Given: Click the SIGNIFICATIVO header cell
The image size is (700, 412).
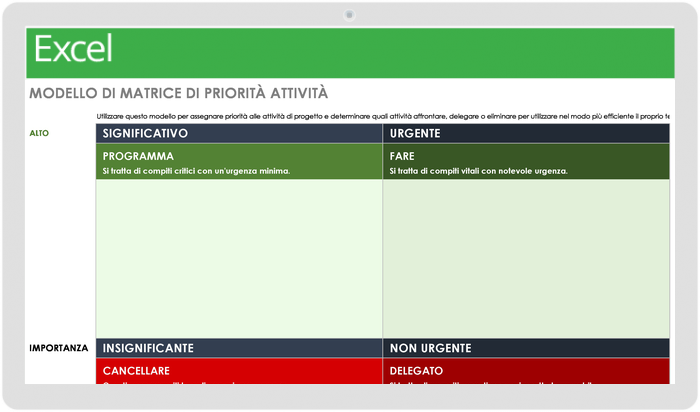Looking at the screenshot, I should pyautogui.click(x=239, y=133).
